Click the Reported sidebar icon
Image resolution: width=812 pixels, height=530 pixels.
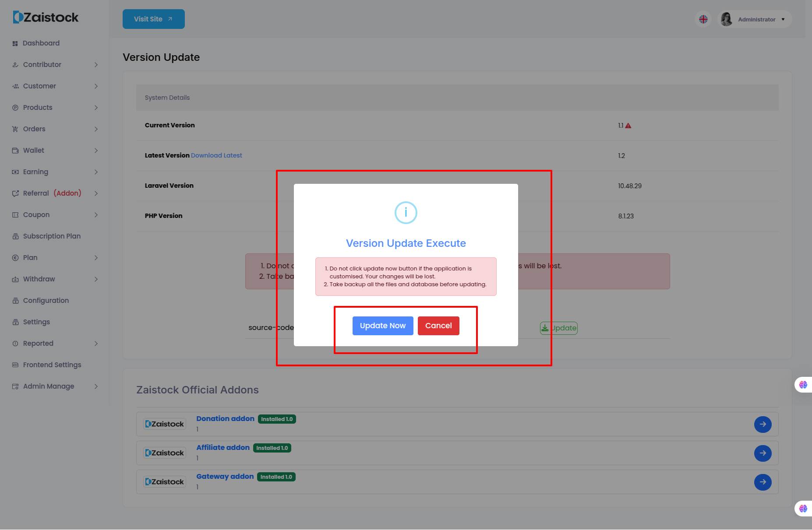(15, 344)
